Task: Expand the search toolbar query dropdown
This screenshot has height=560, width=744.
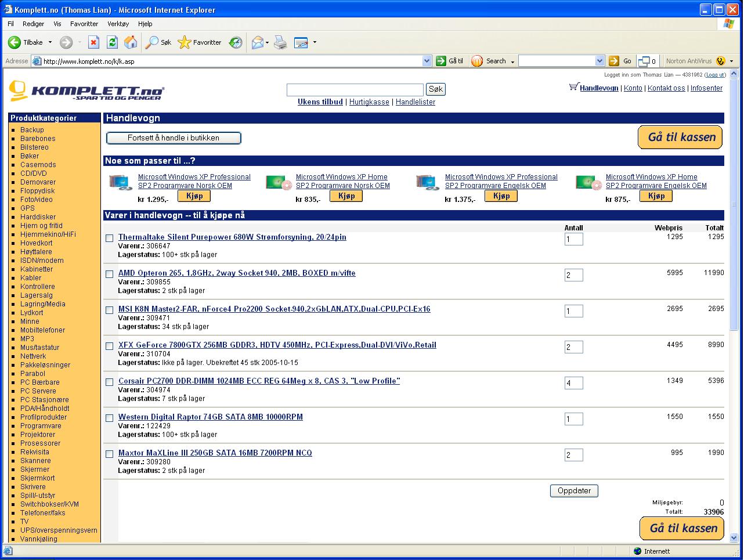Action: [600, 61]
